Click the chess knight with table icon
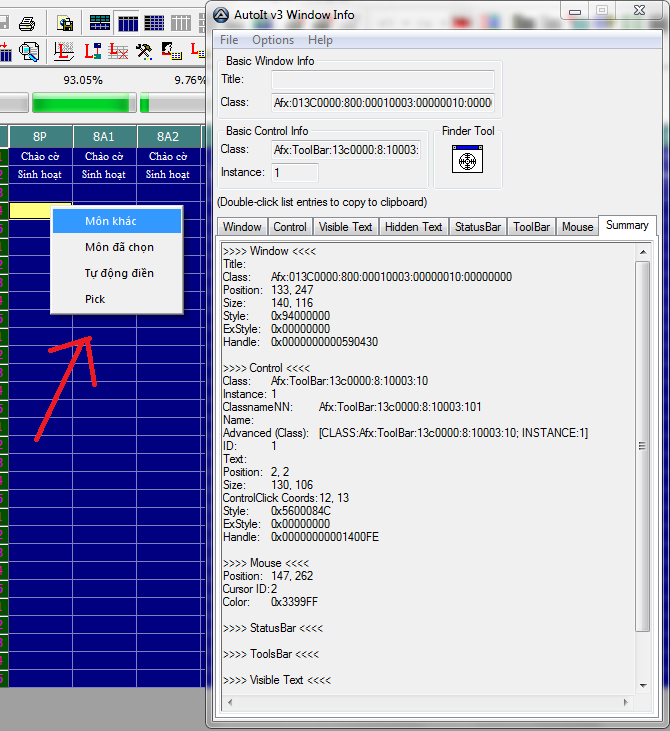Image resolution: width=670 pixels, height=731 pixels. pos(172,51)
